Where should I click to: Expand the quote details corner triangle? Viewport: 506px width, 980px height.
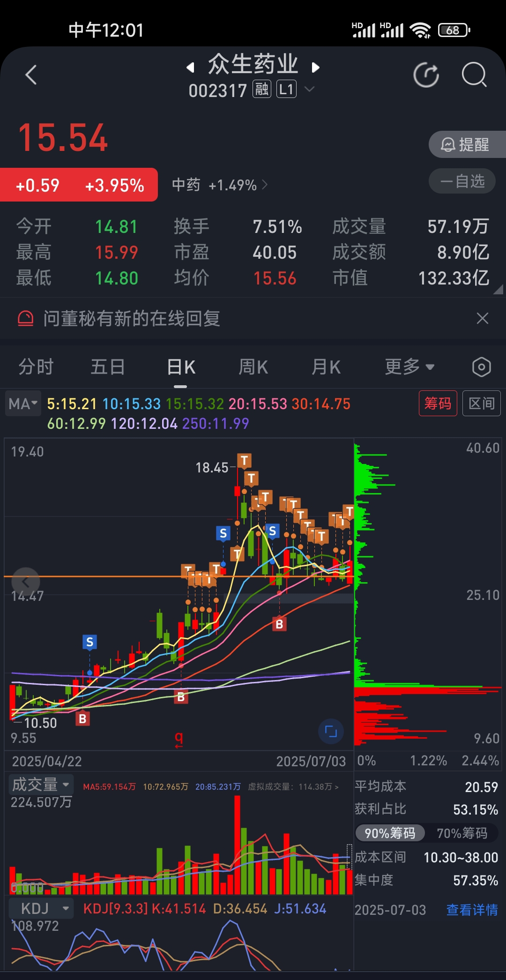pos(499,290)
